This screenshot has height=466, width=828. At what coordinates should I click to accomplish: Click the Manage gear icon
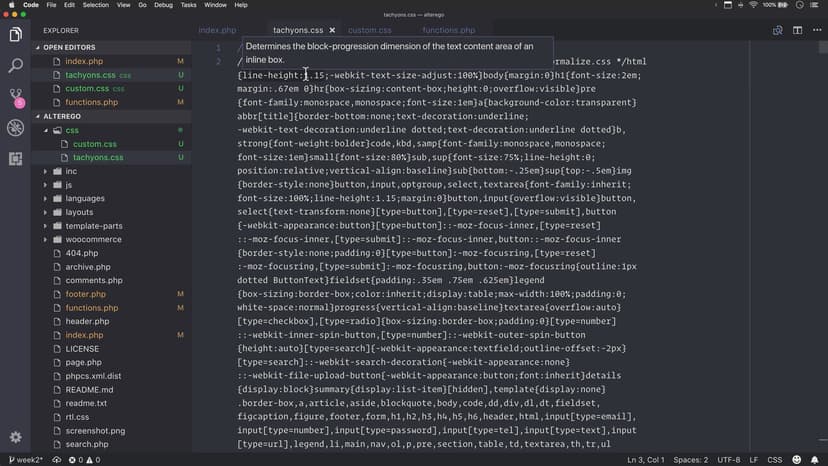click(15, 437)
